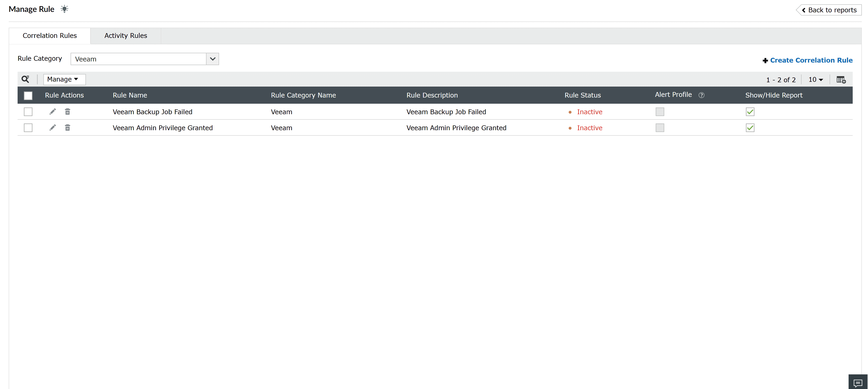Switch to the Activity Rules tab

(x=125, y=35)
